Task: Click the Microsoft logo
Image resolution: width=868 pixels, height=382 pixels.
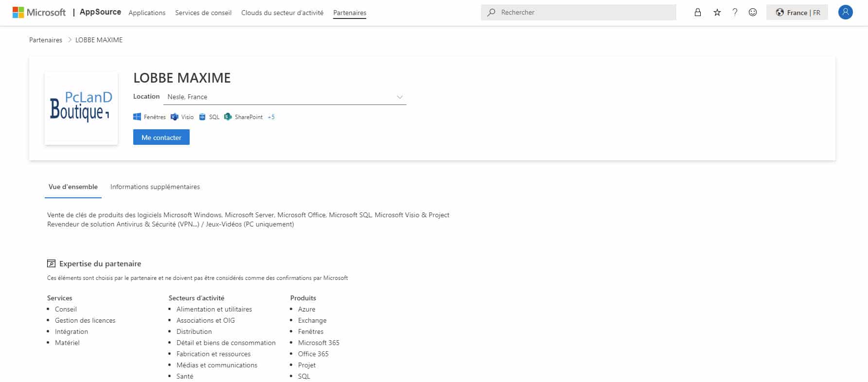Action: pos(39,12)
